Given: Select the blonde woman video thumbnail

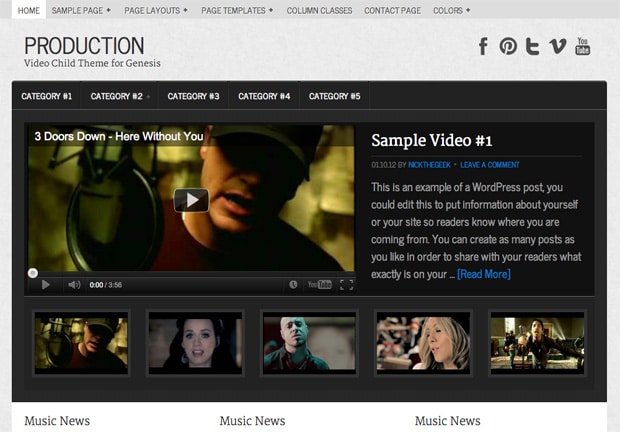Looking at the screenshot, I should pos(423,343).
